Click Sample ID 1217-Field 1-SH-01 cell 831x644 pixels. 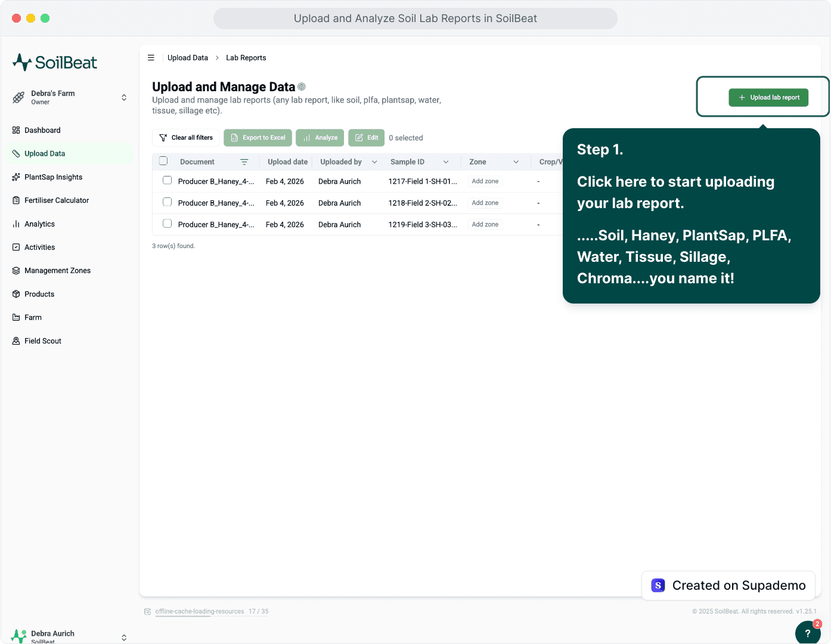tap(423, 181)
